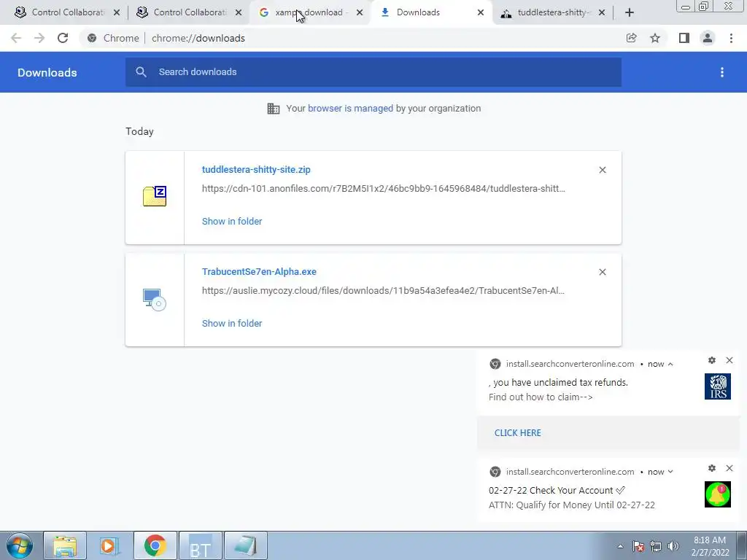Image resolution: width=747 pixels, height=560 pixels.
Task: Focus the Search downloads field
Action: point(373,72)
